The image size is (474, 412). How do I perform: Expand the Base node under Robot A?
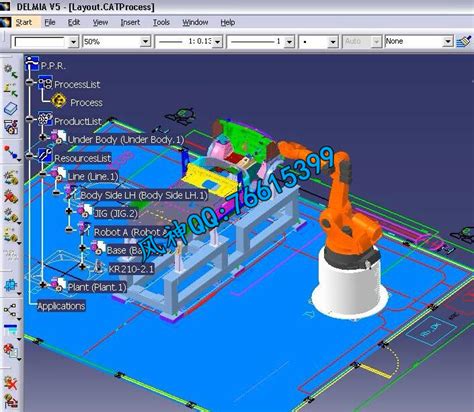[x=82, y=248]
